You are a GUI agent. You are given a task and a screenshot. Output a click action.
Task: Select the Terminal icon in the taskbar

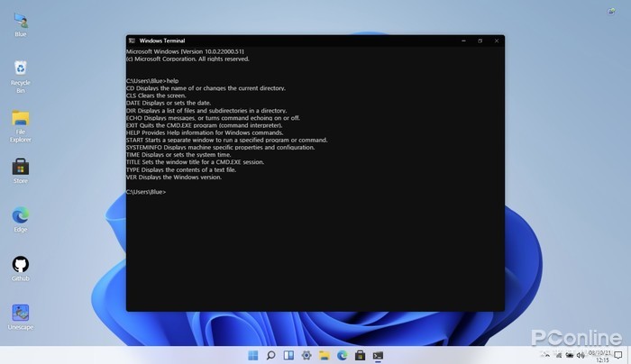point(379,355)
